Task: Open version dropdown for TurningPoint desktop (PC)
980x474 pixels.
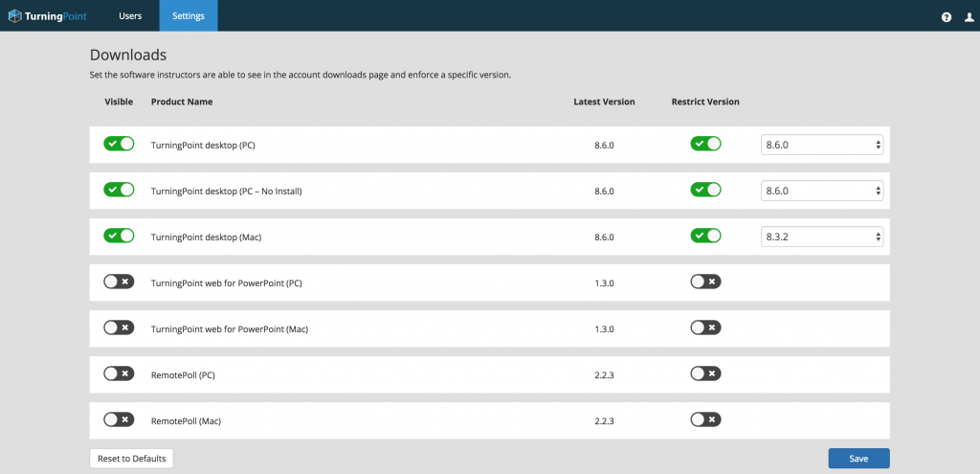Action: [x=822, y=146]
